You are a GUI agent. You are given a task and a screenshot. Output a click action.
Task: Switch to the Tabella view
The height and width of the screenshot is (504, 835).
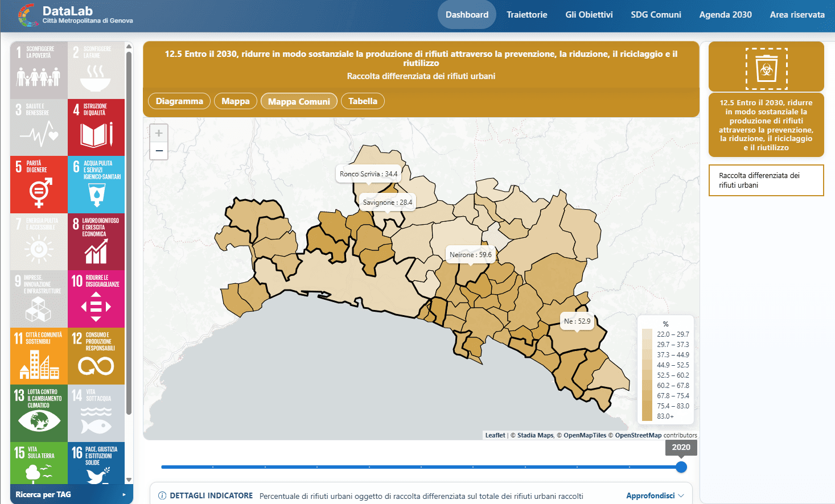(363, 101)
